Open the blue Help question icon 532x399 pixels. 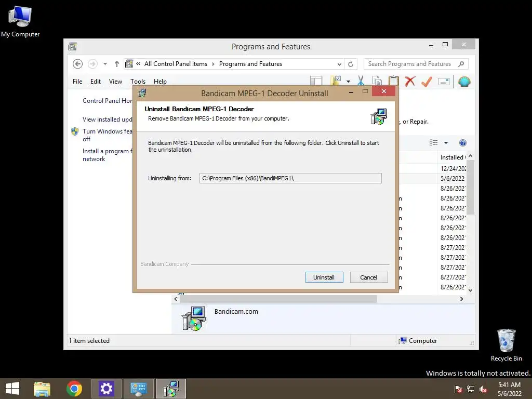(x=463, y=143)
